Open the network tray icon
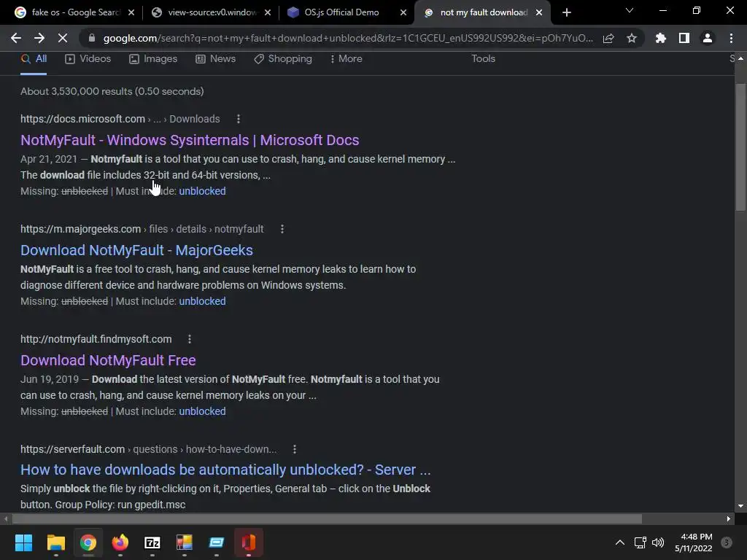The image size is (747, 560). 640,542
